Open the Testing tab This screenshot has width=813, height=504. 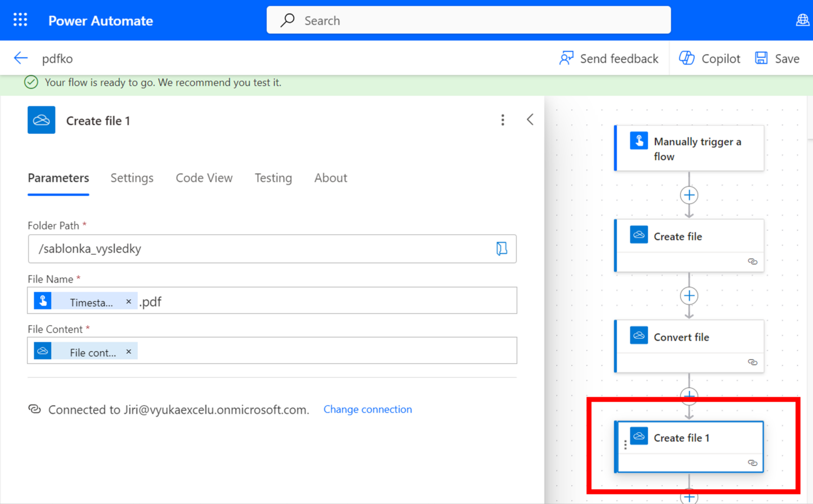[x=273, y=178]
